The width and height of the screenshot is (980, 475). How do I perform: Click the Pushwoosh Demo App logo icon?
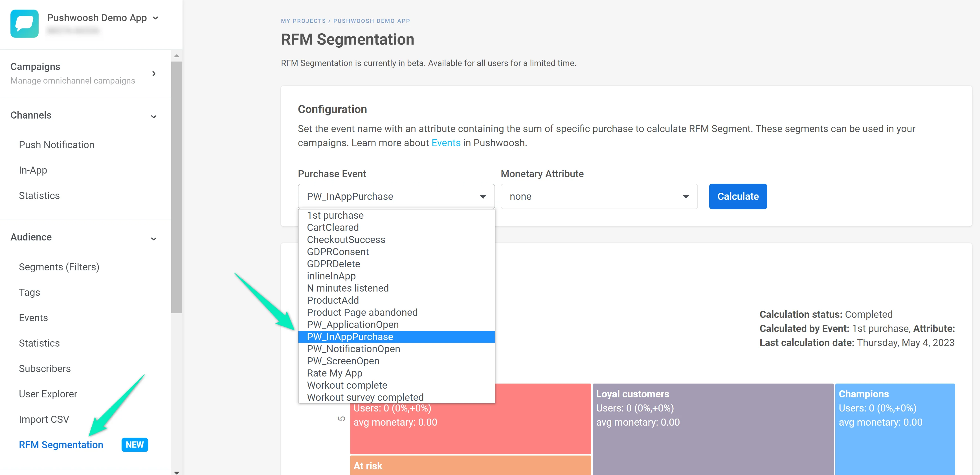24,24
